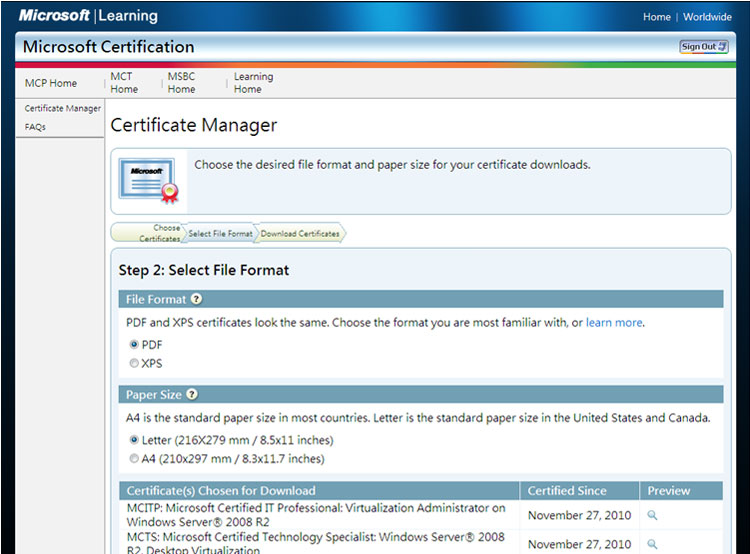Viewport: 750px width, 554px height.
Task: Click the Microsoft certificate ribbon image
Action: pyautogui.click(x=149, y=180)
